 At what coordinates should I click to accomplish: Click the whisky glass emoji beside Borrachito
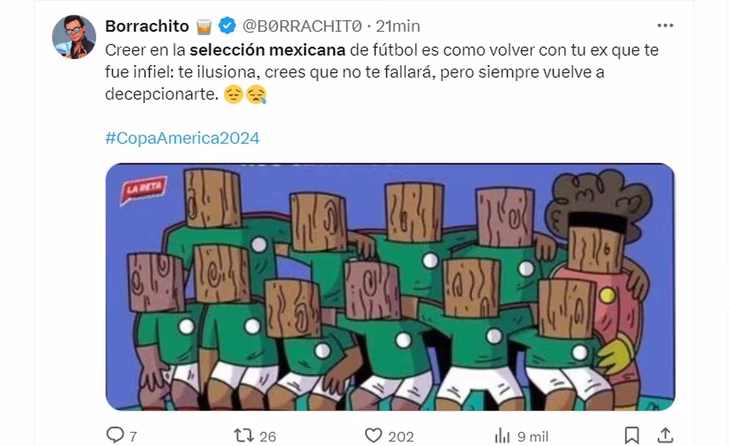coord(203,27)
